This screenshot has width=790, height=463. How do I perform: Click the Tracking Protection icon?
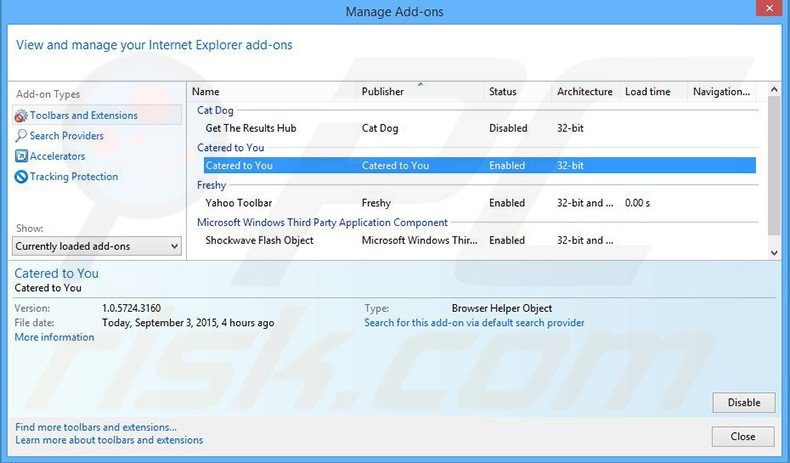pos(21,177)
